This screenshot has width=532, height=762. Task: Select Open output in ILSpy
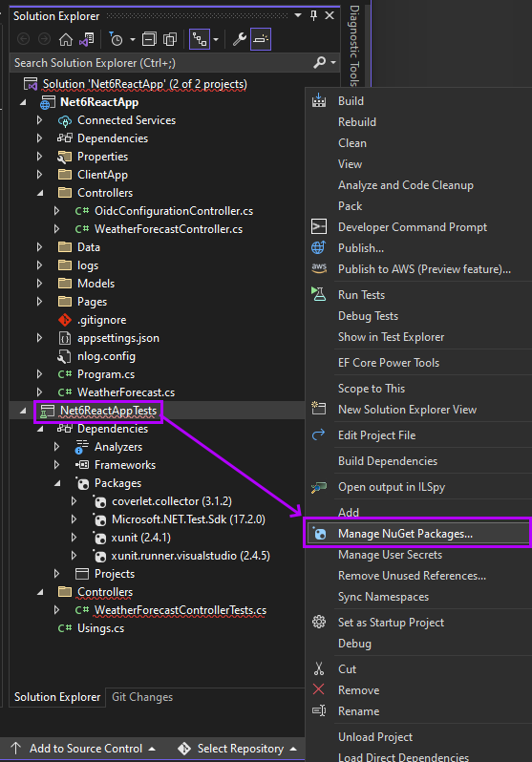click(x=392, y=487)
